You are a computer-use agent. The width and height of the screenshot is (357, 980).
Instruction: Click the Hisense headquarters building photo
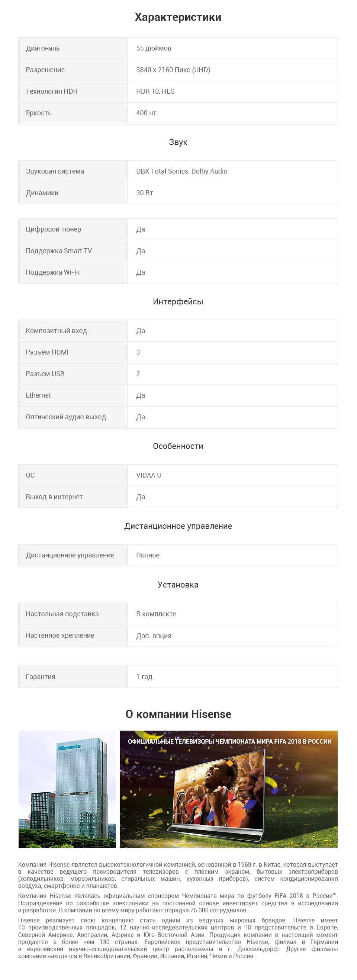[x=67, y=789]
